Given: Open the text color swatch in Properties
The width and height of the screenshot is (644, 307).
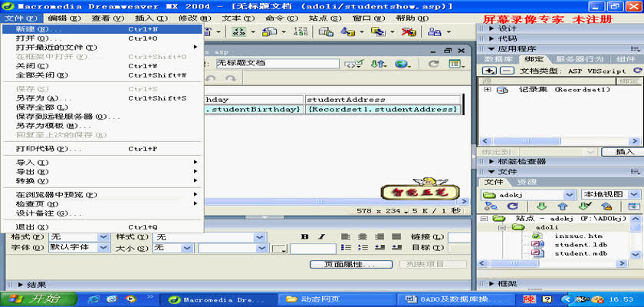Looking at the screenshot, I should [279, 249].
